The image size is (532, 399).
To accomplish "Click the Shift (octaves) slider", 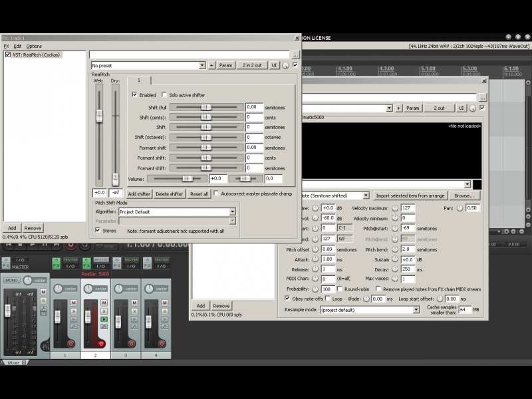I will pos(206,137).
